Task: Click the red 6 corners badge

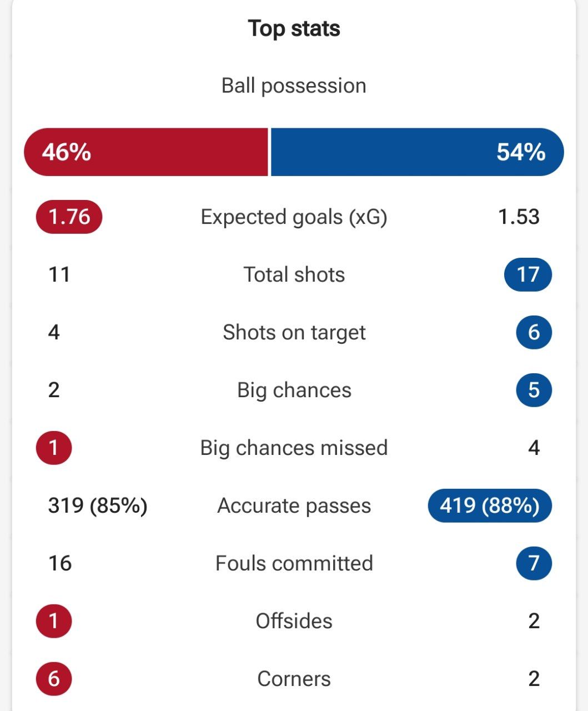Action: pos(54,679)
